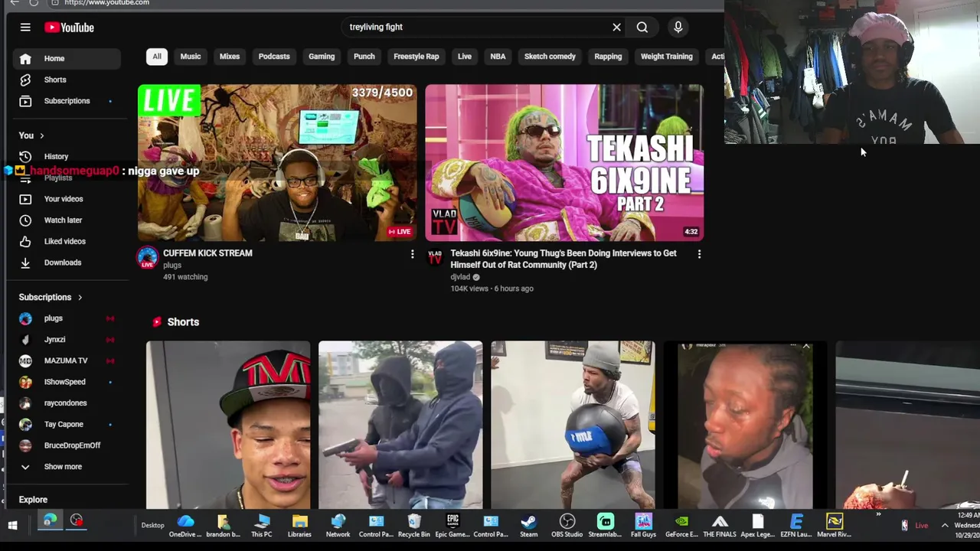The width and height of the screenshot is (980, 551).
Task: Open the djvlad channel name link
Action: (x=460, y=277)
